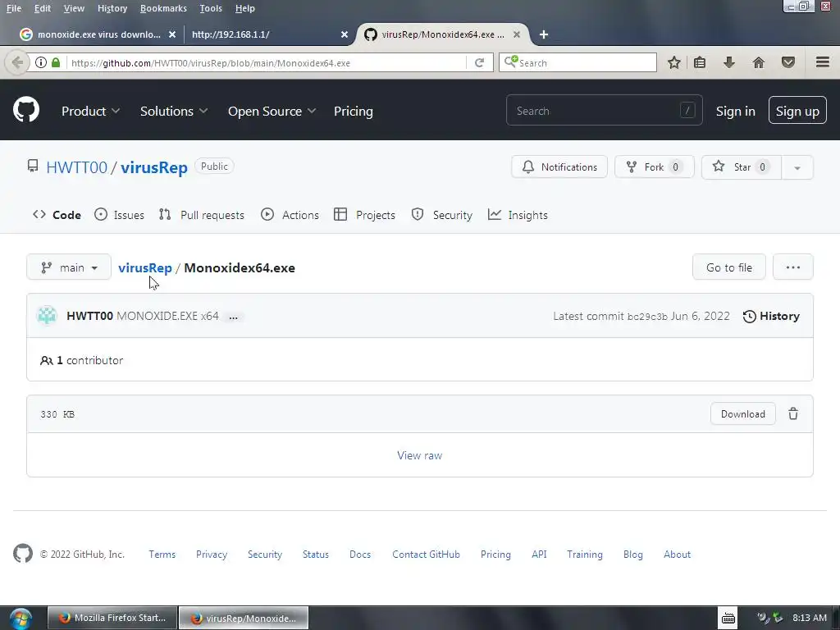Bookmark this page with star icon
Image resolution: width=840 pixels, height=630 pixels.
674,62
